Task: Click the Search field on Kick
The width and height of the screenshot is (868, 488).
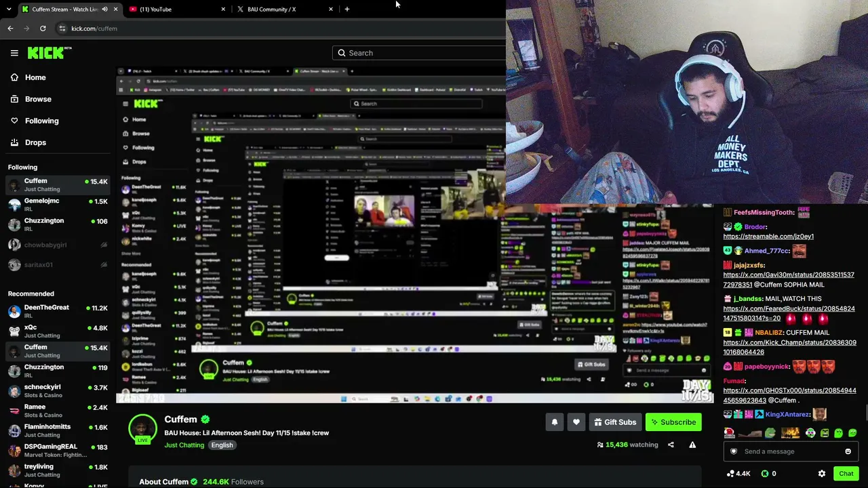Action: 419,53
